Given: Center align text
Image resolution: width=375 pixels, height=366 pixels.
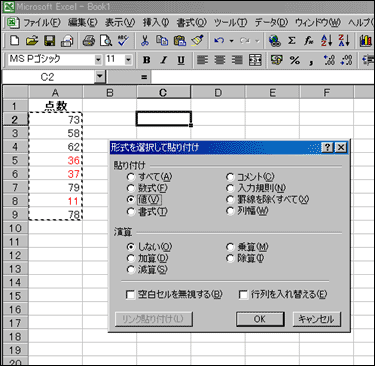Looking at the screenshot, I should click(220, 60).
